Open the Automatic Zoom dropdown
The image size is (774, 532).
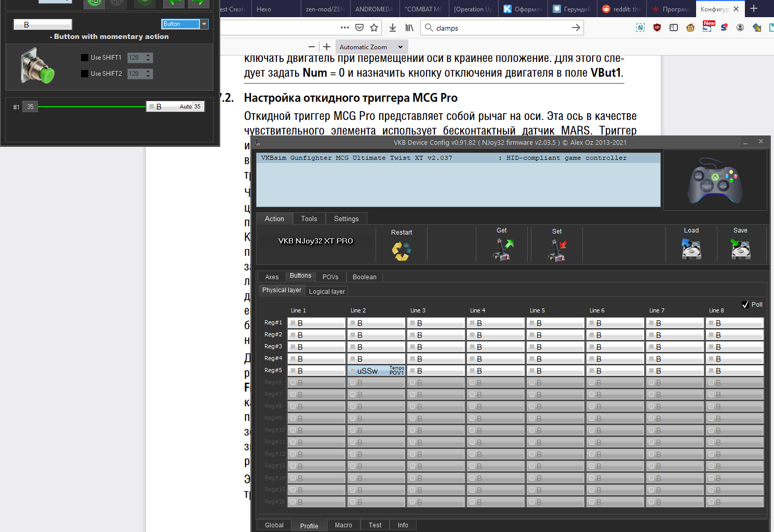(x=371, y=47)
